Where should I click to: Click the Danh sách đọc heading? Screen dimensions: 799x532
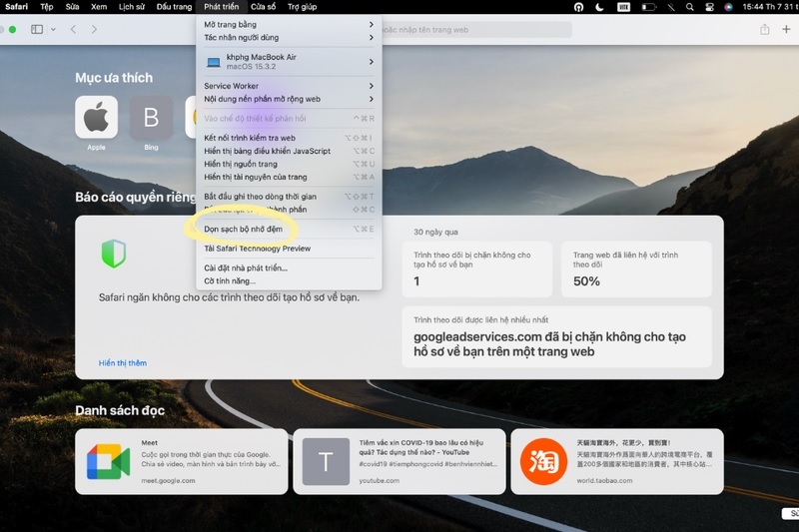click(x=120, y=410)
